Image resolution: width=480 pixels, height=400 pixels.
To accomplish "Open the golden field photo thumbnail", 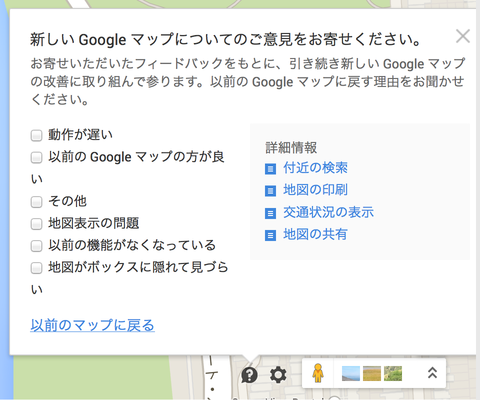I will point(372,373).
